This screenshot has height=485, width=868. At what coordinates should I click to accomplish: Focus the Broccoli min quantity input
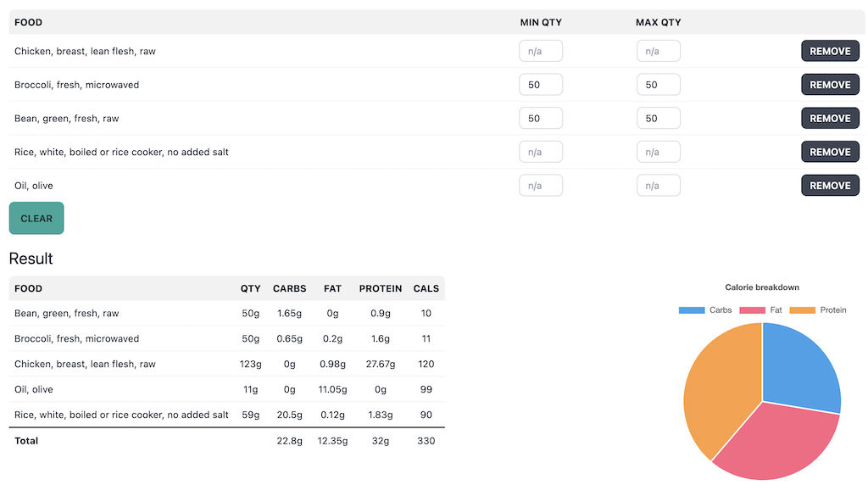tap(540, 85)
